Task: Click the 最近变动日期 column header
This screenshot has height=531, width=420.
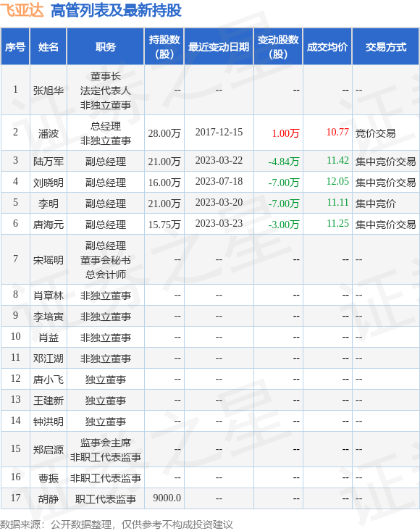Action: (219, 47)
